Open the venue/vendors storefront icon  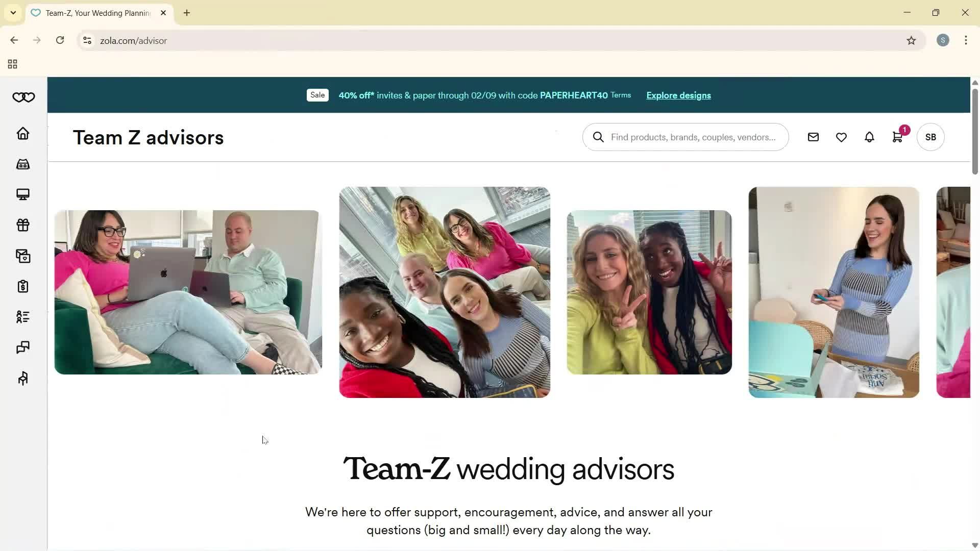coord(23,164)
